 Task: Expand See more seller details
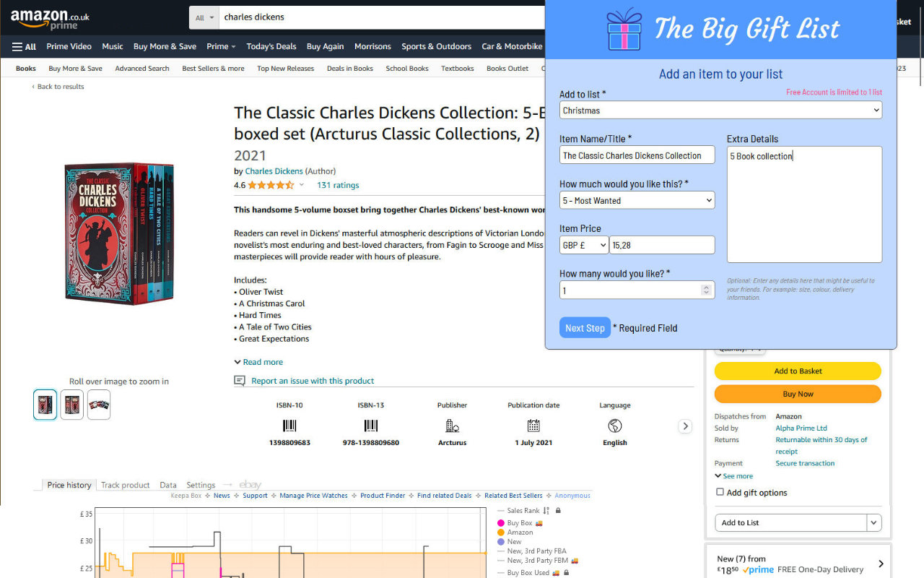pos(733,476)
